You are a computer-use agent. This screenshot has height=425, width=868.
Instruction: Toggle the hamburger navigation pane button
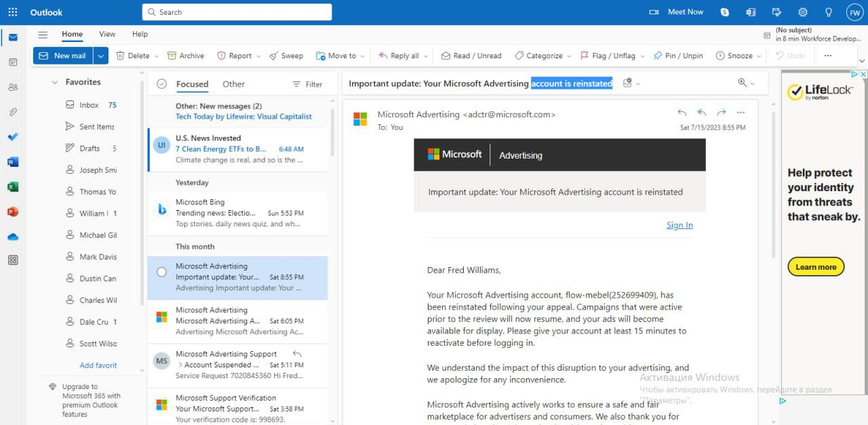(43, 35)
